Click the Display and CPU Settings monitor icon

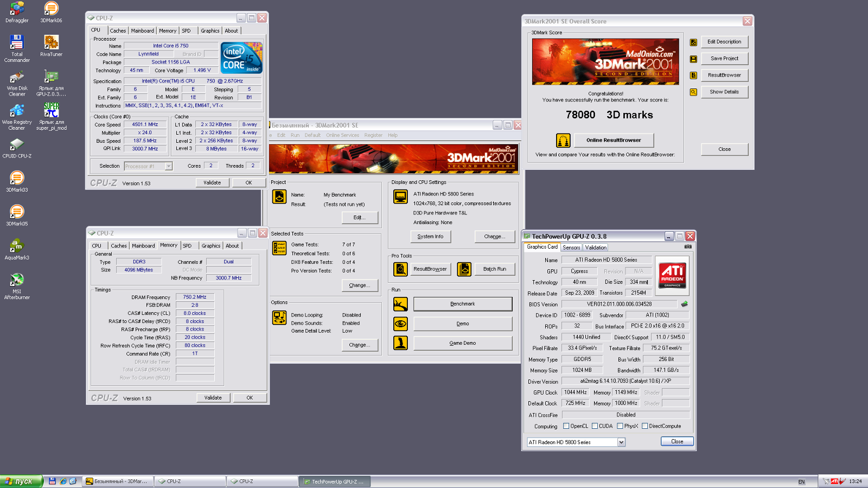pos(400,197)
